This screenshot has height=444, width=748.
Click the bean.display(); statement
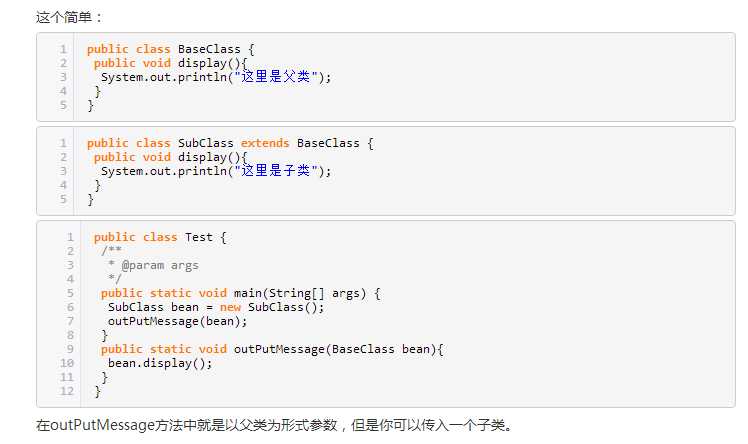point(160,363)
